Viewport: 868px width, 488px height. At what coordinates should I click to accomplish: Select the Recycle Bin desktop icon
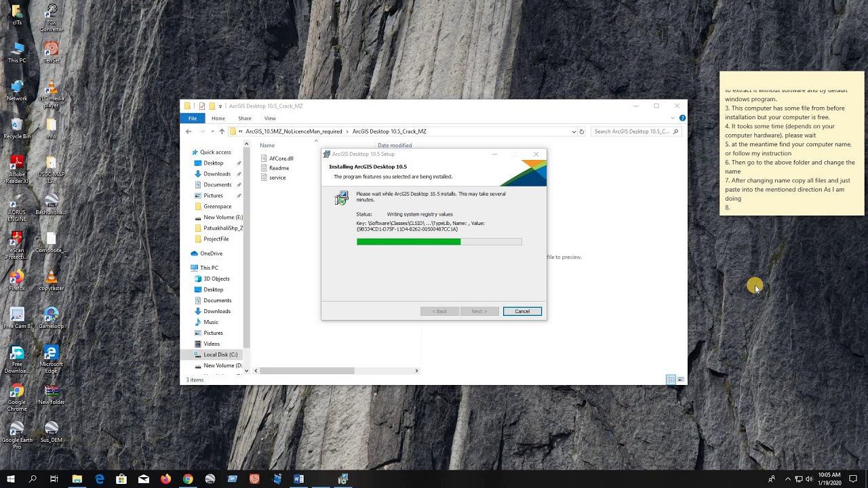tap(17, 127)
